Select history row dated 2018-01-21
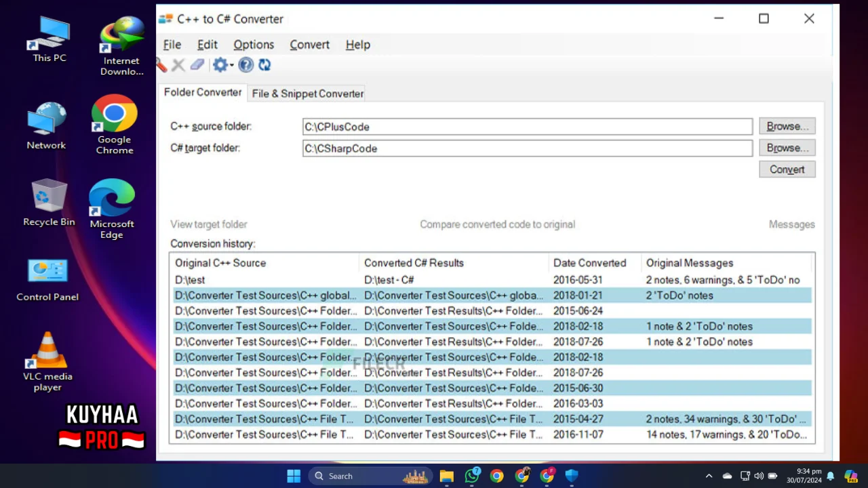This screenshot has height=488, width=868. point(492,296)
